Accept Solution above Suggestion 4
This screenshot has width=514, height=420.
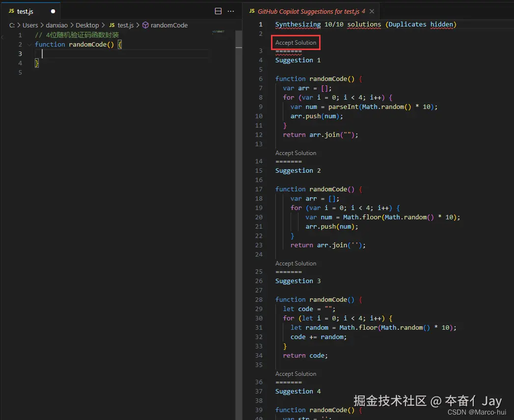coord(296,374)
